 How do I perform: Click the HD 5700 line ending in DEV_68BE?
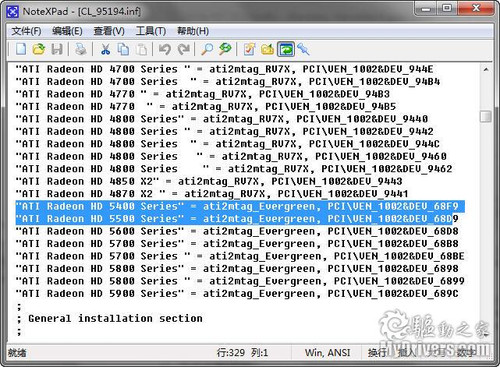coord(240,256)
